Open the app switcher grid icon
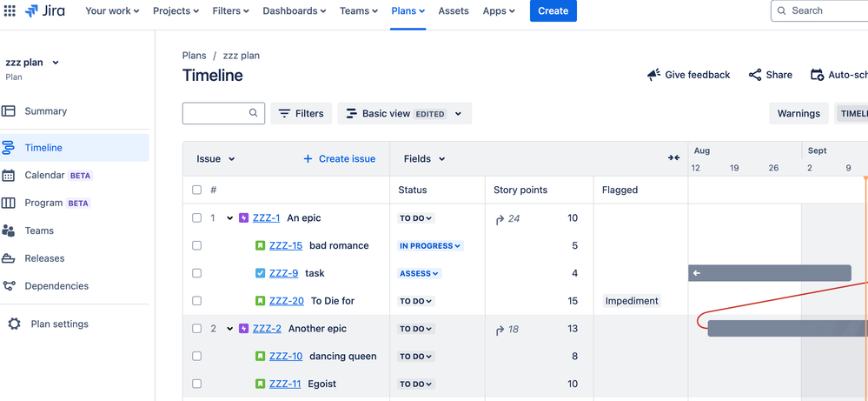The image size is (868, 401). click(10, 10)
